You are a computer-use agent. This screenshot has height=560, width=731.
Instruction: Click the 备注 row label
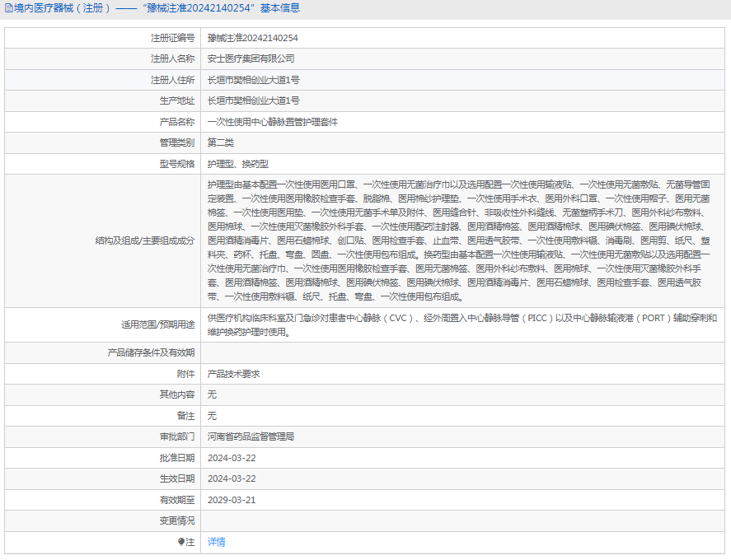tap(185, 416)
